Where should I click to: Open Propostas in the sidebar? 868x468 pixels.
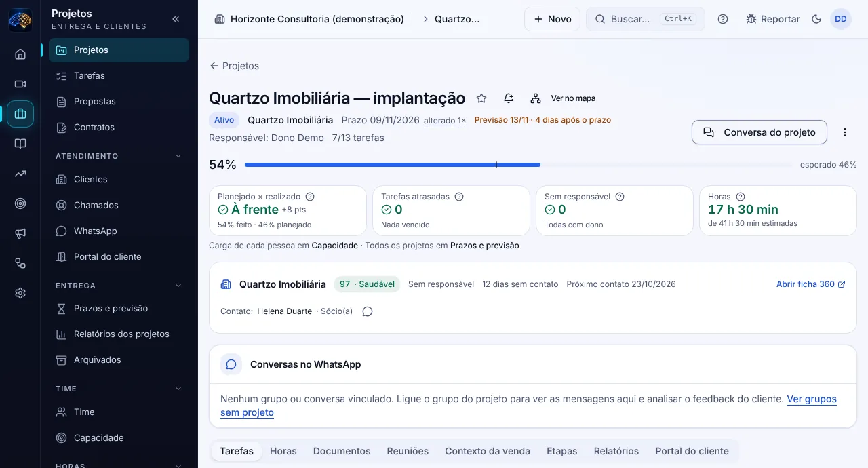[x=119, y=102]
